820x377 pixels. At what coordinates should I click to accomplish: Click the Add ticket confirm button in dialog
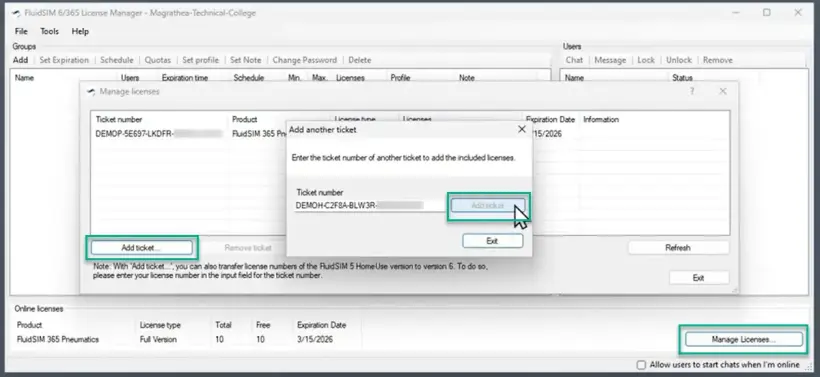click(x=488, y=206)
